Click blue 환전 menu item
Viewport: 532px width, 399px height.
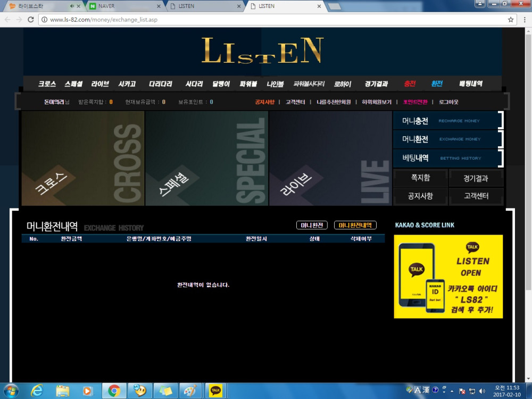pyautogui.click(x=437, y=84)
